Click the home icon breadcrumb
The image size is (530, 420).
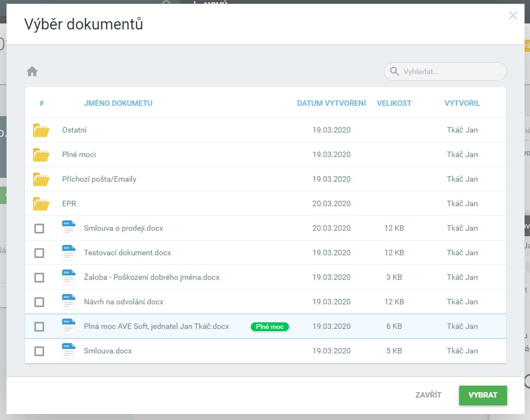(32, 71)
